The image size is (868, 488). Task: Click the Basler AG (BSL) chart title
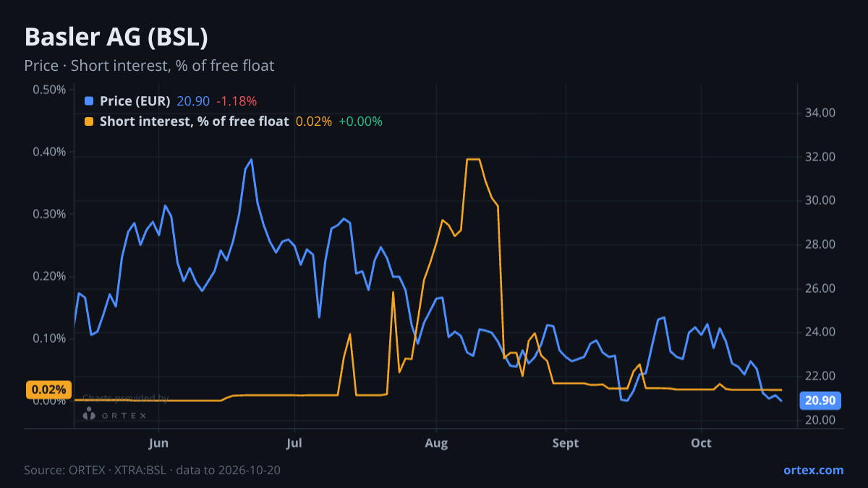pos(116,37)
